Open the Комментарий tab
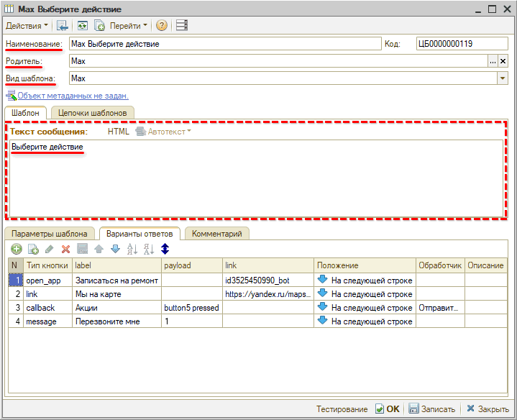The image size is (517, 420). (218, 233)
